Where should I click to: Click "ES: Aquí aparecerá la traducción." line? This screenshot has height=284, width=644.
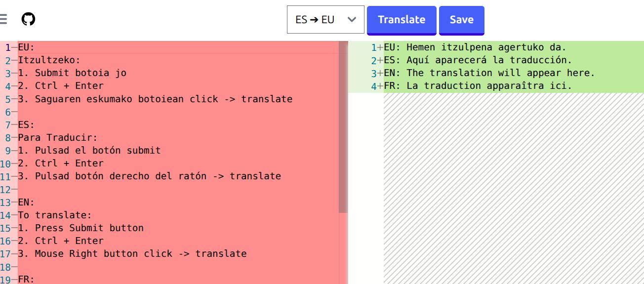pyautogui.click(x=477, y=60)
